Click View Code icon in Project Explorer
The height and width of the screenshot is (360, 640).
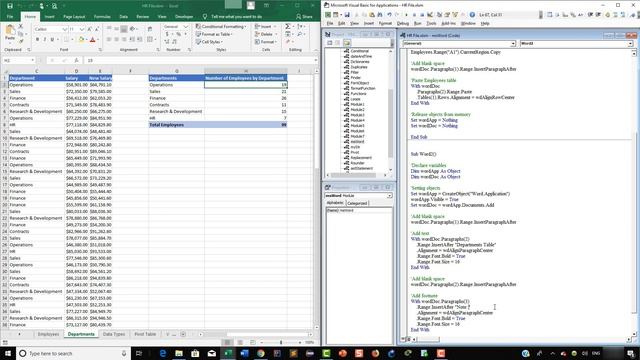(x=330, y=43)
